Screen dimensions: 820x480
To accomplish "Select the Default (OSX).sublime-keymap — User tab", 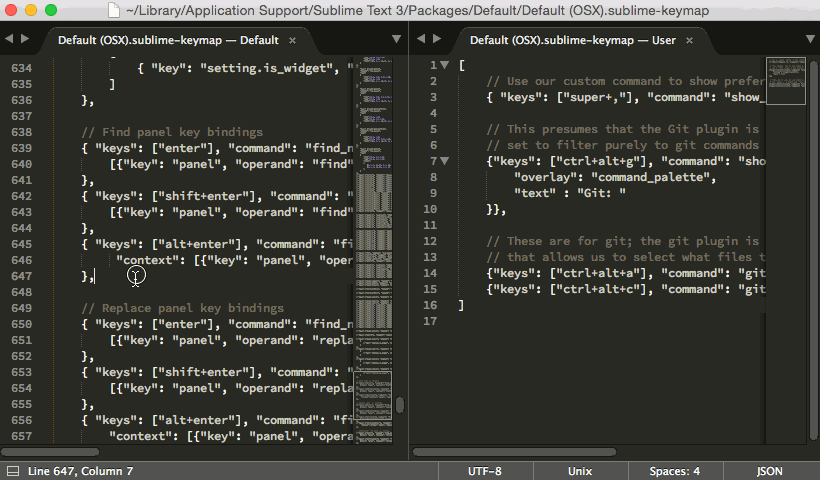I will 573,40.
